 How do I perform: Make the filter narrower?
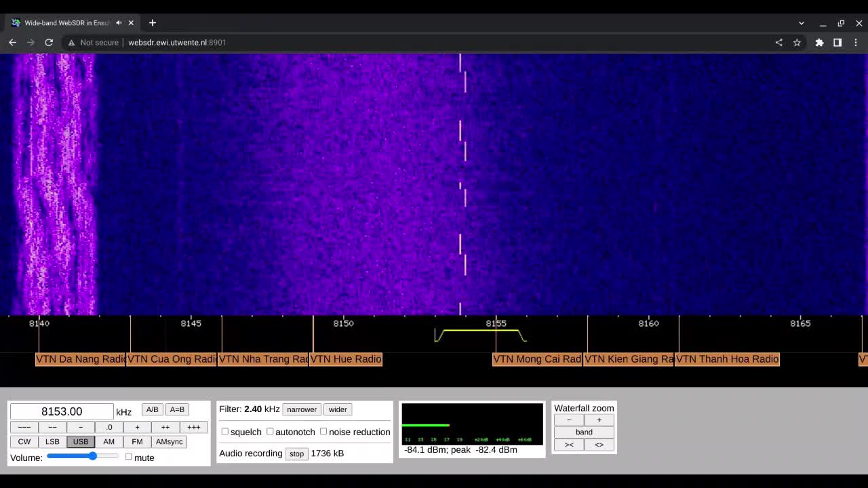tap(302, 409)
